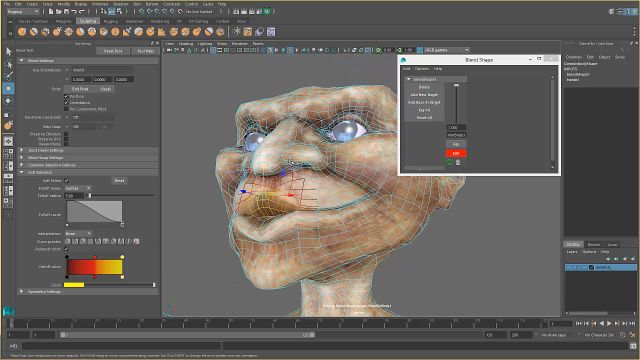Screen dimensions: 640x360
Task: Switch to the Rigging shelf tab
Action: coord(111,21)
